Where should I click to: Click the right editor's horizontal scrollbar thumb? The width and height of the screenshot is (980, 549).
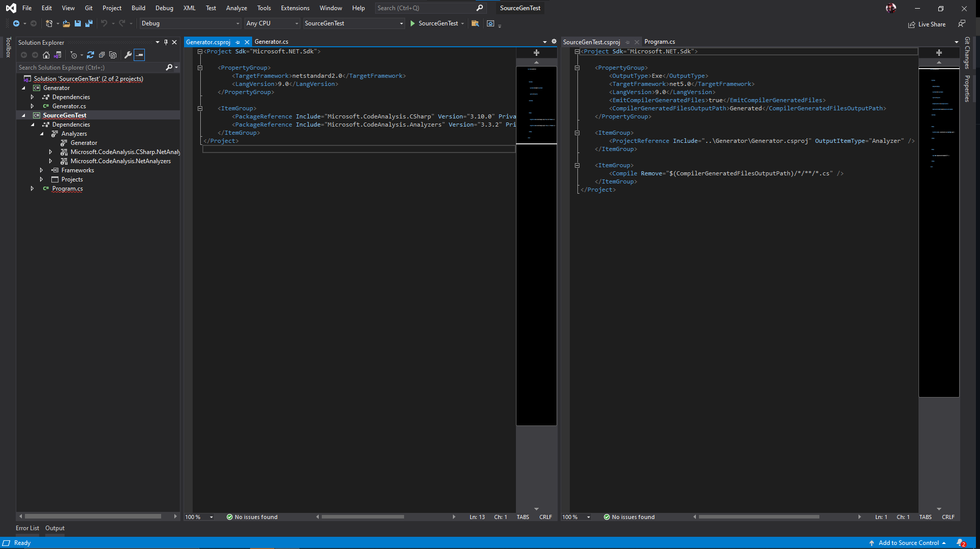[x=759, y=517]
